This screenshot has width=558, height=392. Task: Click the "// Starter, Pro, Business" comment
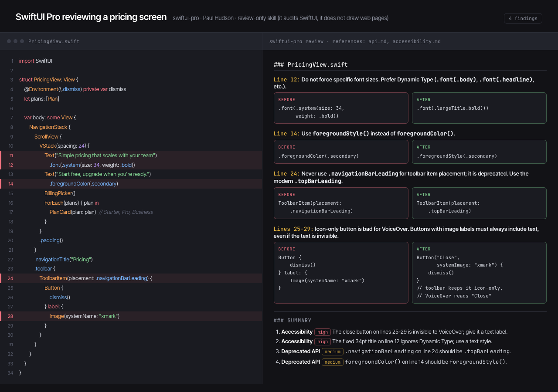click(x=126, y=212)
